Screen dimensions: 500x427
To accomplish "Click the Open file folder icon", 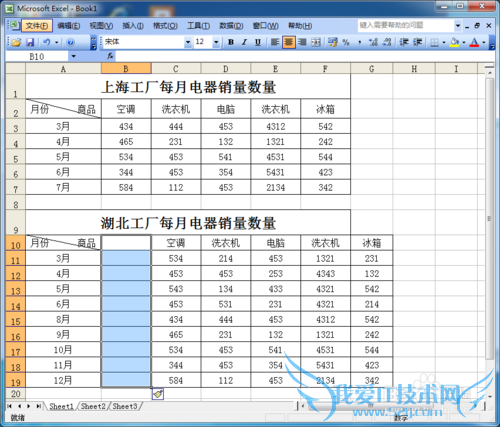I will pyautogui.click(x=16, y=42).
